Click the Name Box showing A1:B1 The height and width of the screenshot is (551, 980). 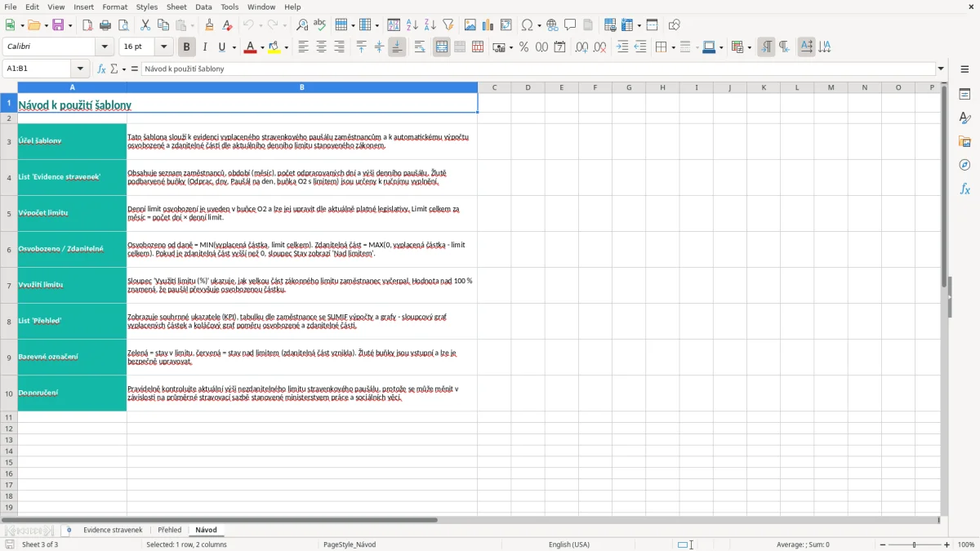point(39,69)
